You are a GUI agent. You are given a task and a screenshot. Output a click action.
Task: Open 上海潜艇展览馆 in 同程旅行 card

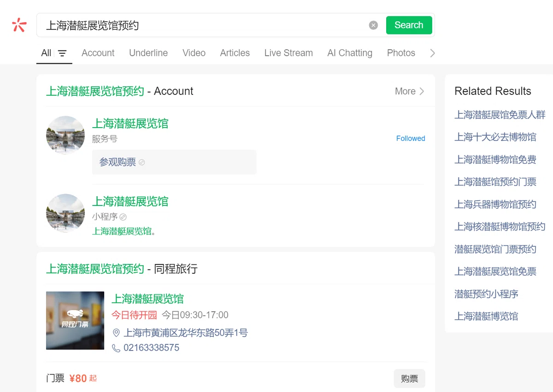click(147, 299)
